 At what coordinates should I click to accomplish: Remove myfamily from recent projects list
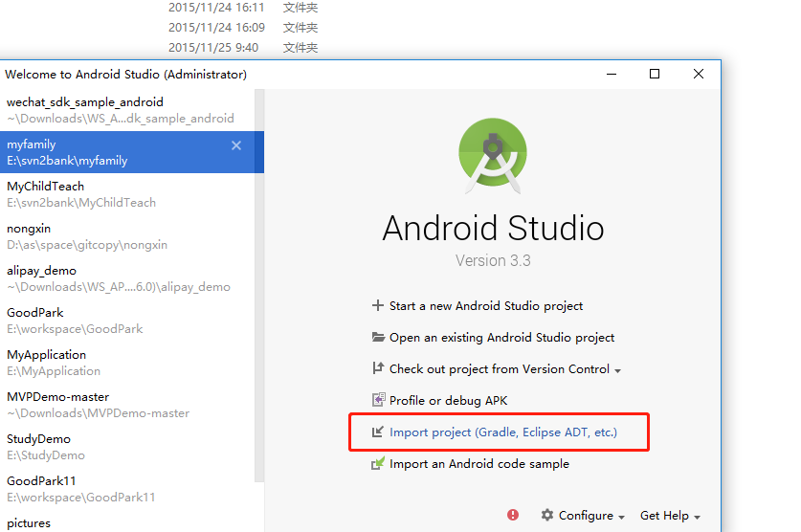236,145
